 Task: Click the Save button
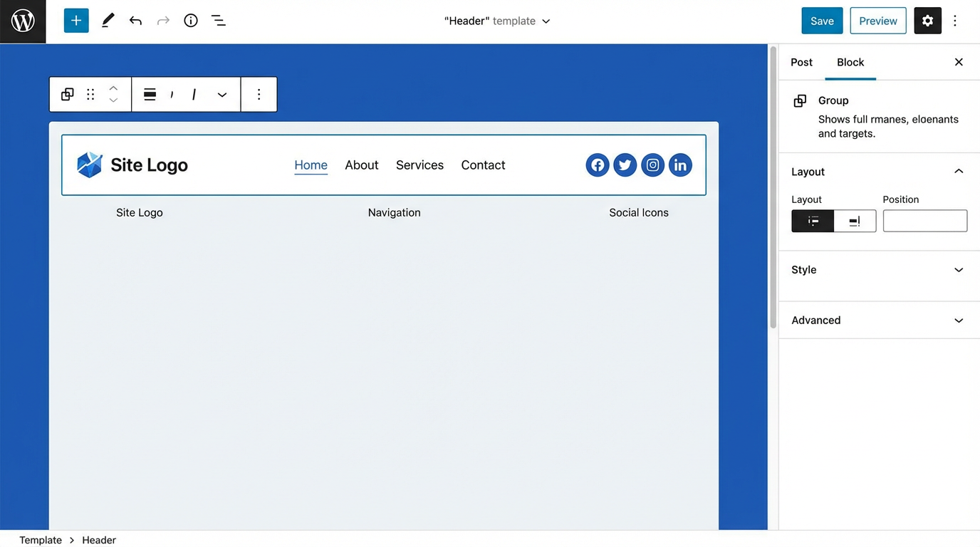(822, 21)
